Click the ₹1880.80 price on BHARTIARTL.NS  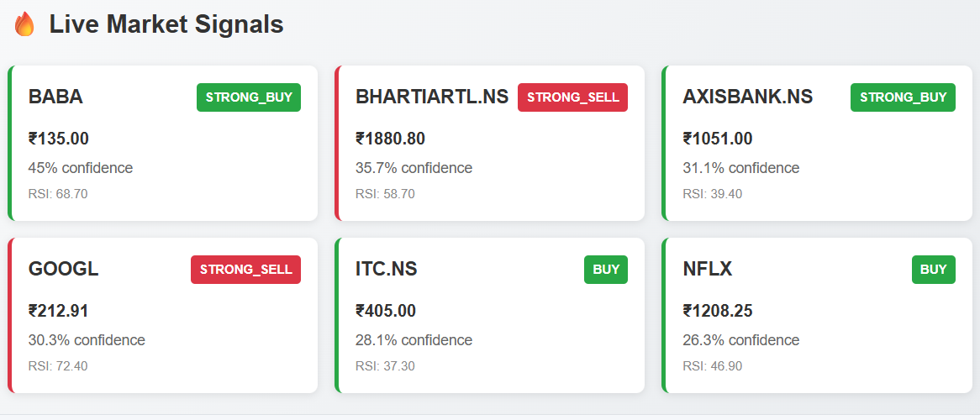click(390, 139)
